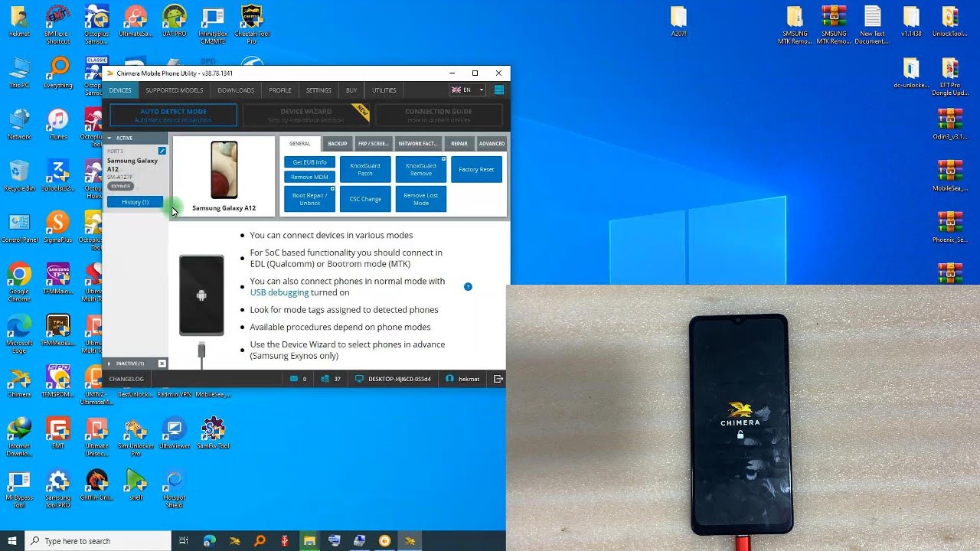980x551 pixels.
Task: Click the logout icon at the status bar's right end
Action: tap(498, 379)
